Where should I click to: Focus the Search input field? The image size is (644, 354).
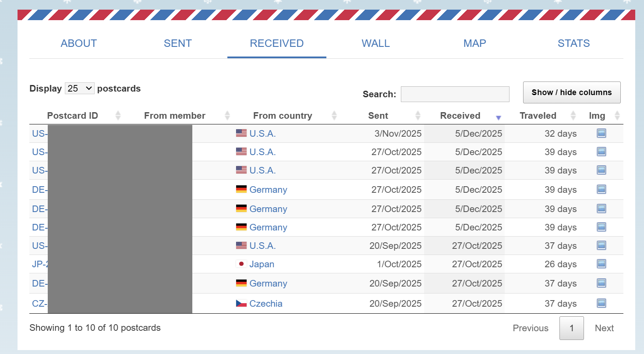click(455, 94)
